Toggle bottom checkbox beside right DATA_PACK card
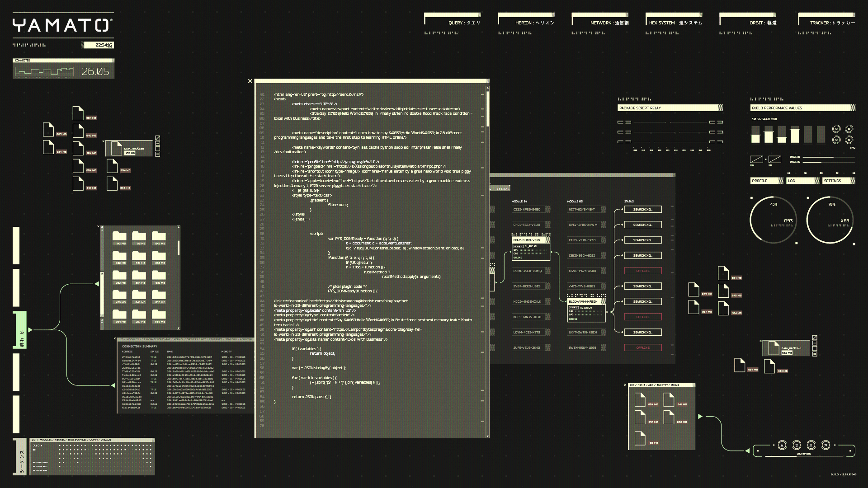868x488 pixels. coord(815,354)
